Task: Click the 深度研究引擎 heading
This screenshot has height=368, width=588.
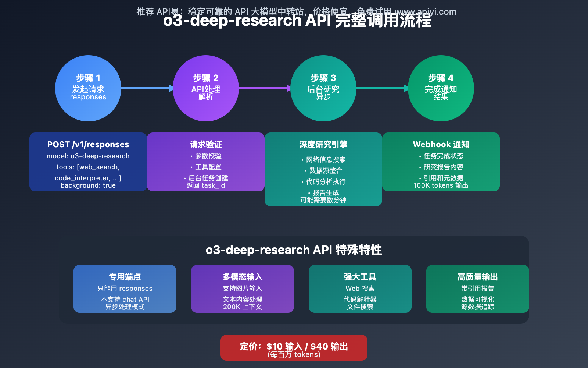Action: click(323, 144)
